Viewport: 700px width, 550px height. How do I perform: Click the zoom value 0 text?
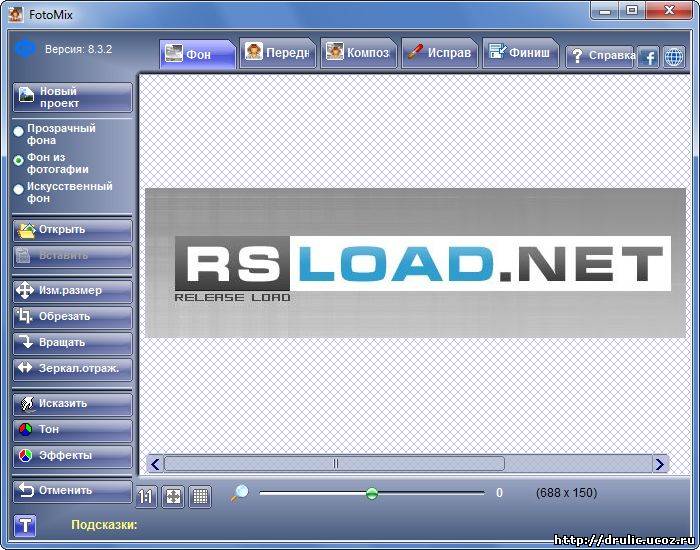point(499,493)
